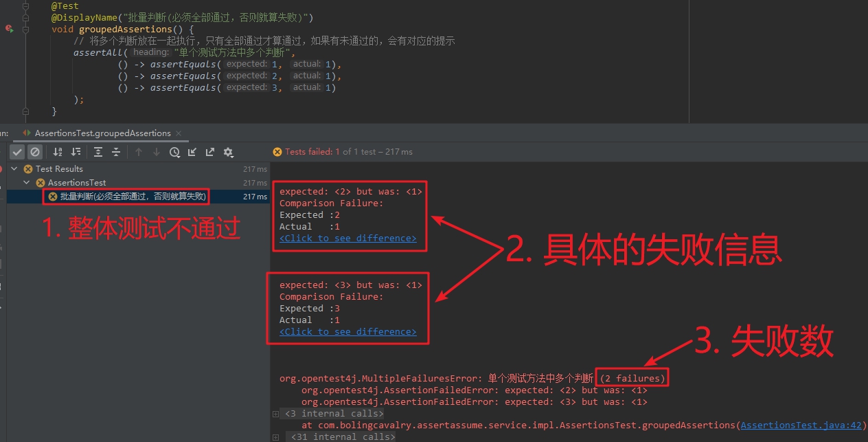Jump to previous failed test arrow
Viewport: 868px width, 442px height.
pyautogui.click(x=139, y=152)
